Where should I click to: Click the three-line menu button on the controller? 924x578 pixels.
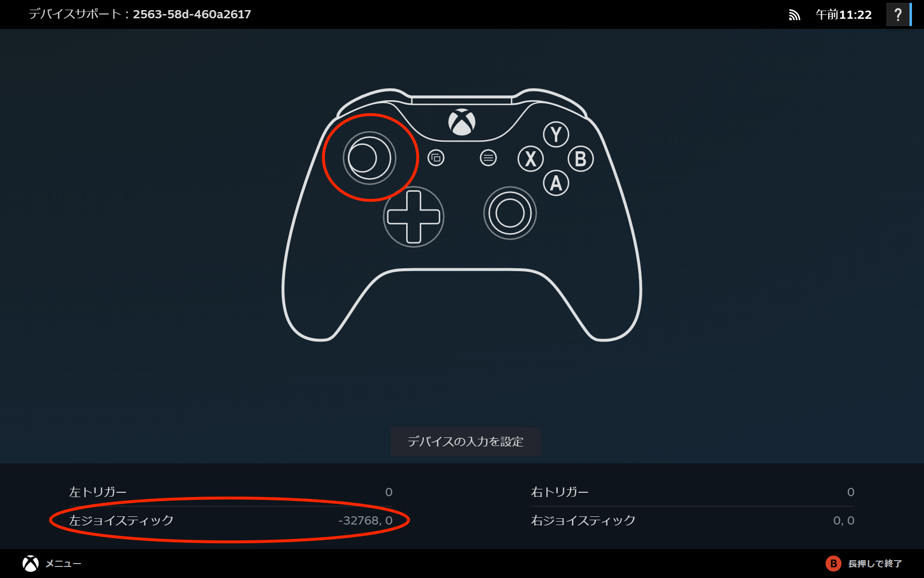[x=488, y=158]
